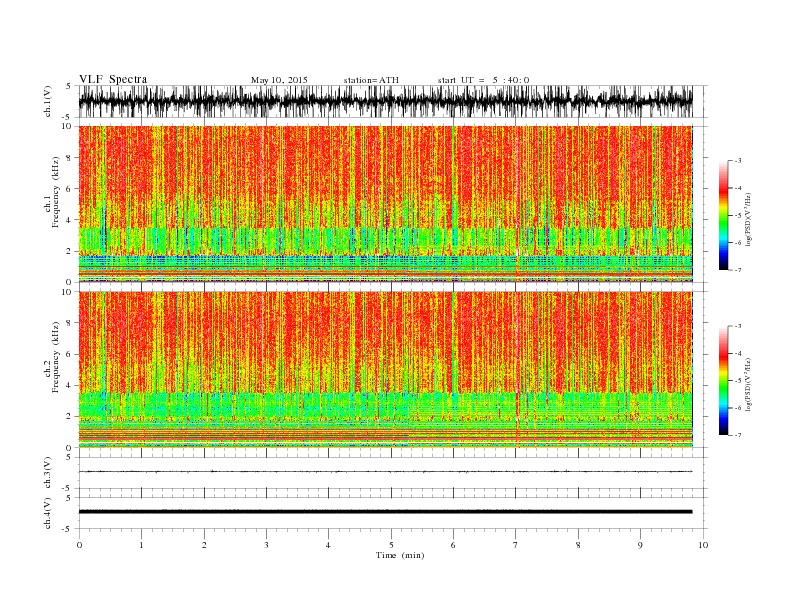Viewport: 792px width, 612px height.
Task: Click the "6" kHz tick on ch.1 spectrogram axis
Action: 69,189
